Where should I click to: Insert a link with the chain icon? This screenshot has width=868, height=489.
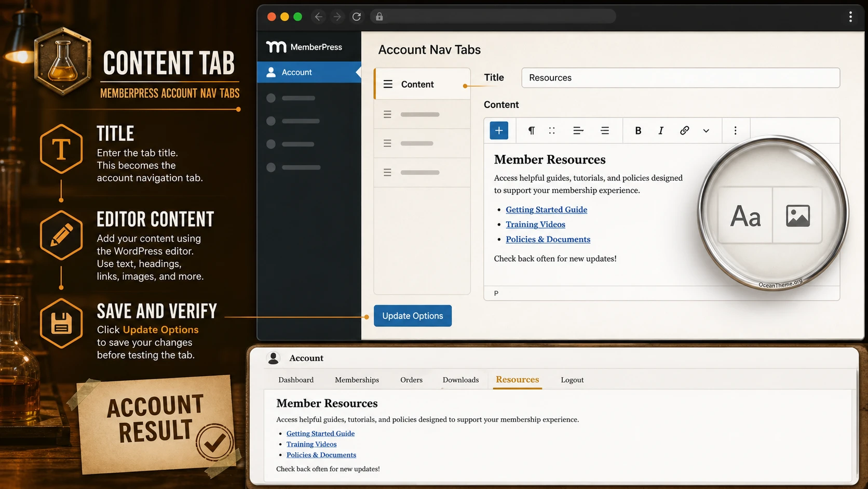coord(684,130)
